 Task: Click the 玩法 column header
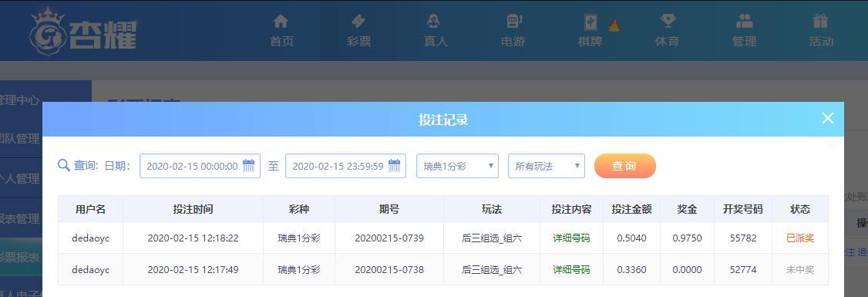coord(492,209)
